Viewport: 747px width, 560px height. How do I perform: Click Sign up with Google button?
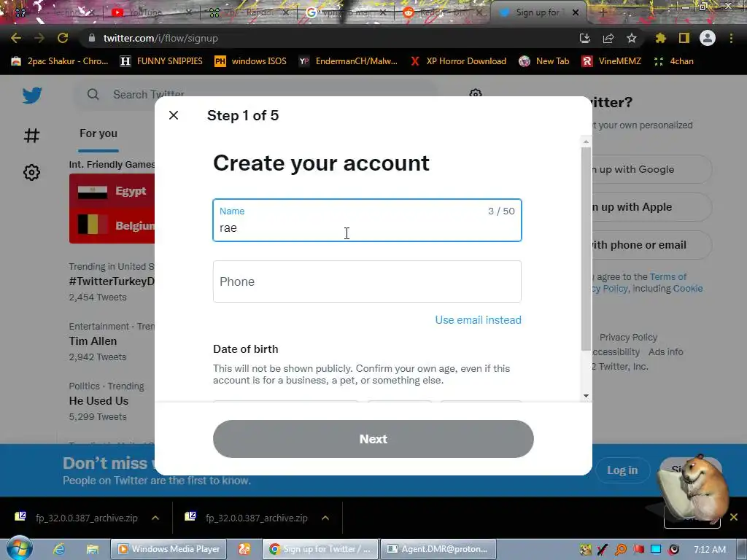[650, 169]
